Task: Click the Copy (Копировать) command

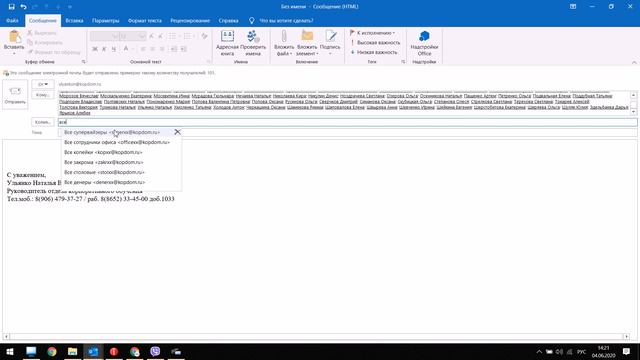Action: (x=45, y=42)
